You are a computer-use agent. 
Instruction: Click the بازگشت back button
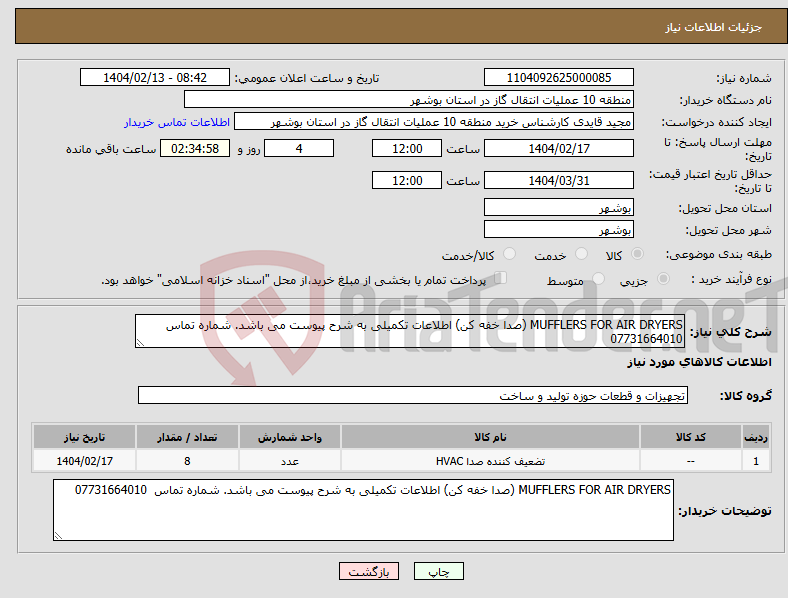tap(369, 571)
